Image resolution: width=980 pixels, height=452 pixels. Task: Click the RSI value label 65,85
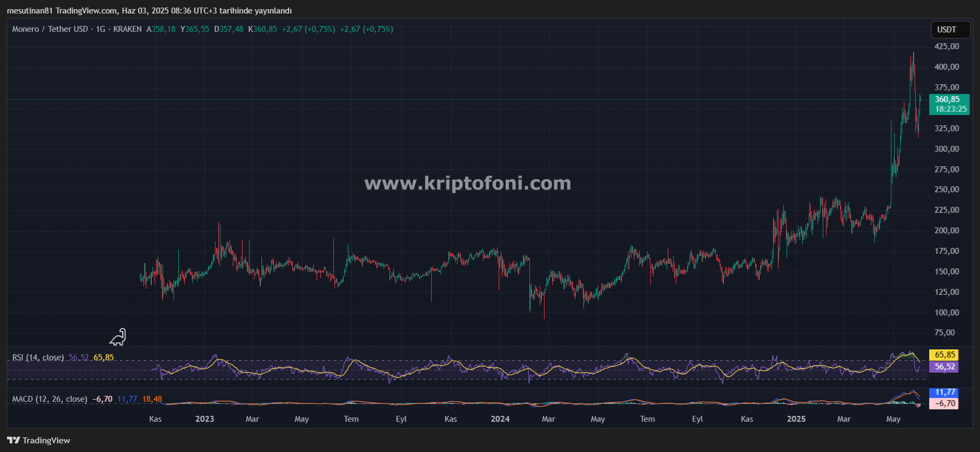943,355
